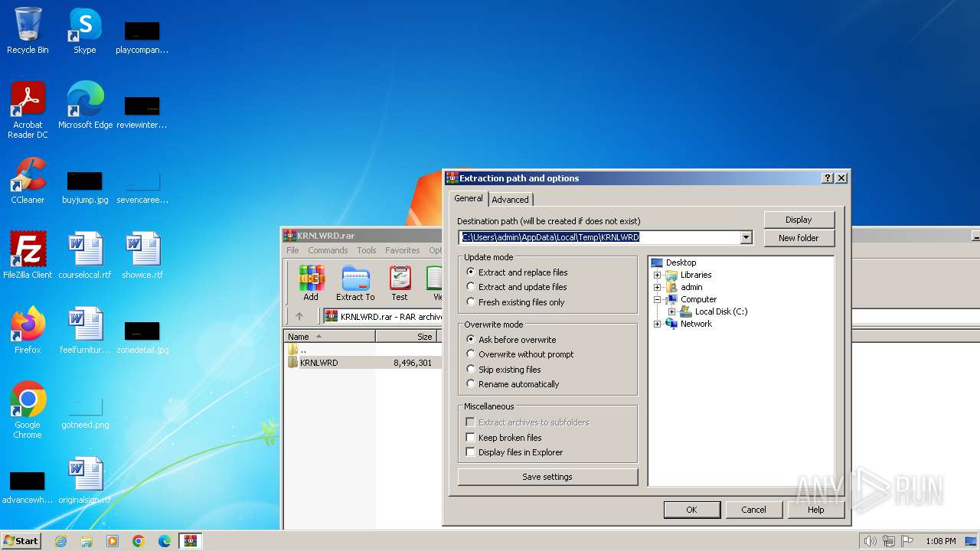Viewport: 980px width, 551px height.
Task: Click the New folder button
Action: (799, 238)
